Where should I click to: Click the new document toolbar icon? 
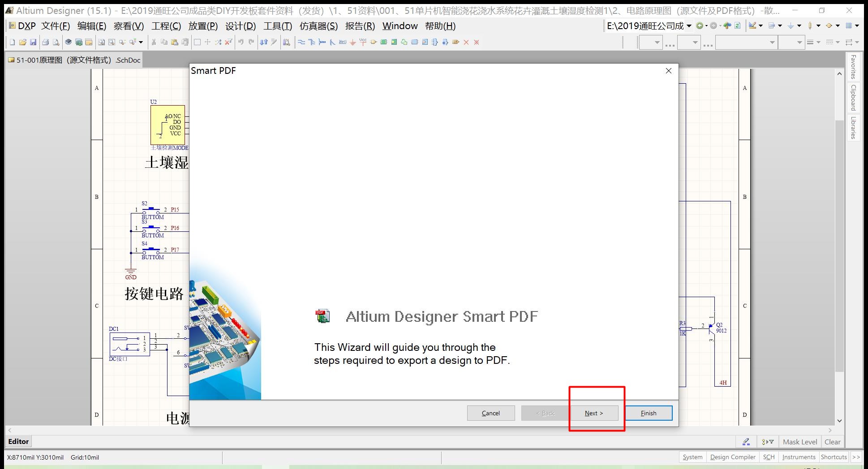click(12, 42)
